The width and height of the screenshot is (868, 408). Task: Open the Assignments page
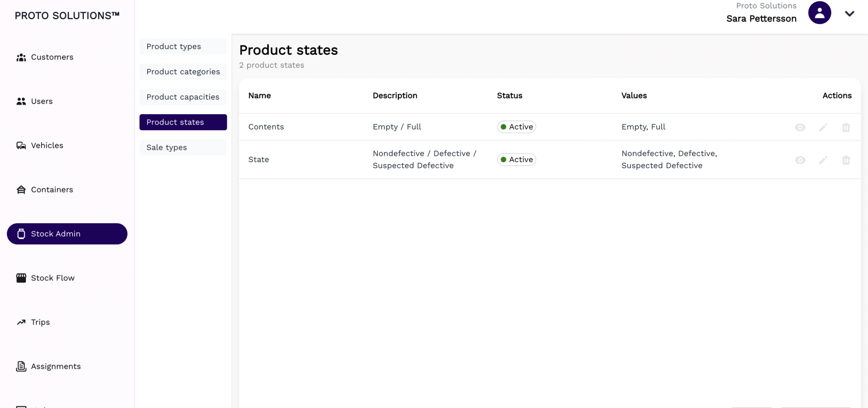tap(67, 366)
